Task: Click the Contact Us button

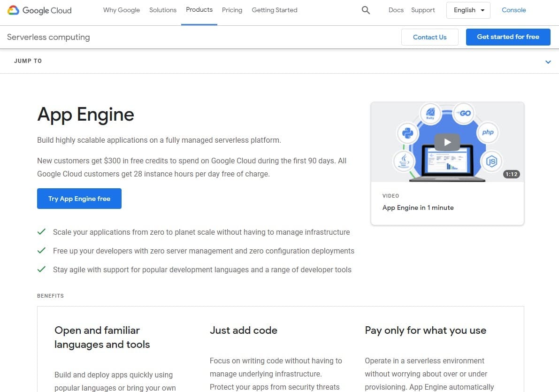Action: coord(429,37)
